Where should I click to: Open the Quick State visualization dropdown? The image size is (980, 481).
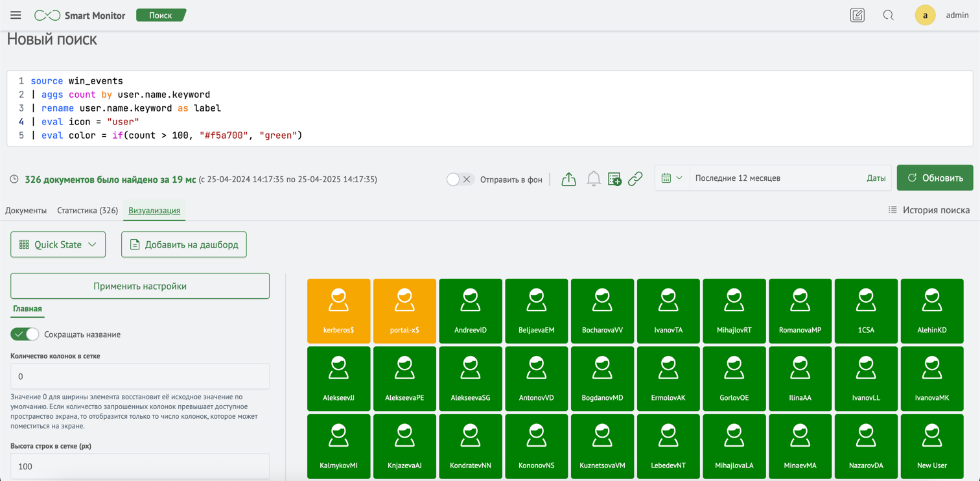coord(58,244)
